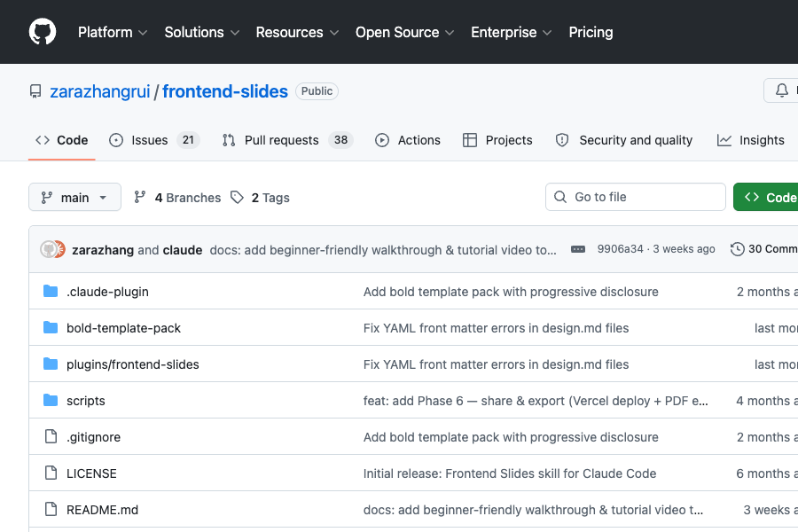Click the file icon of README.md
This screenshot has width=798, height=532.
[51, 509]
